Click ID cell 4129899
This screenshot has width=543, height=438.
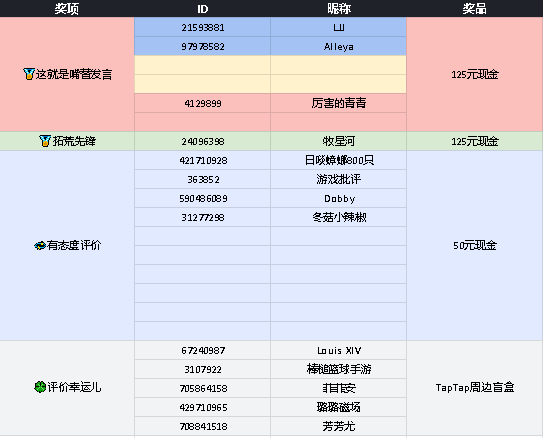coord(202,103)
